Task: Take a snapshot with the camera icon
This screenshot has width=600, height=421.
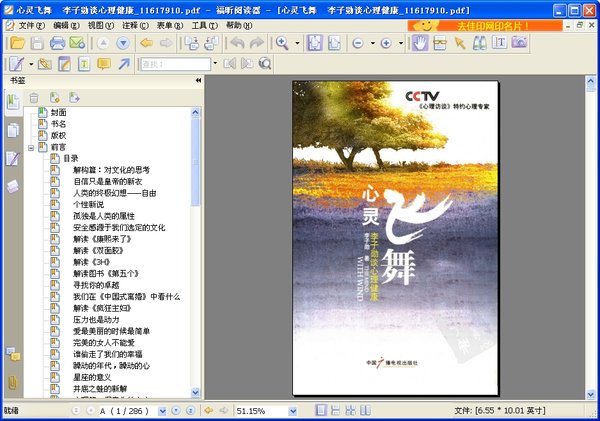Action: click(x=519, y=42)
